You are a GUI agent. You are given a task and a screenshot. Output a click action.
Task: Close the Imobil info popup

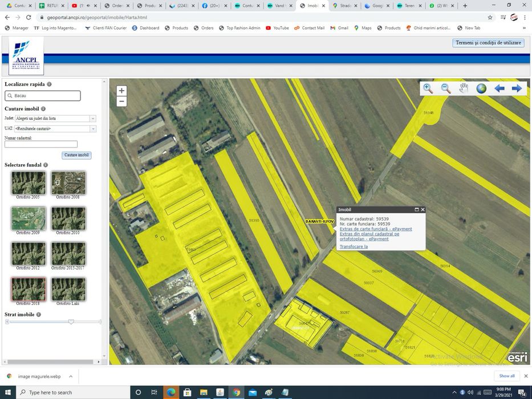(423, 210)
